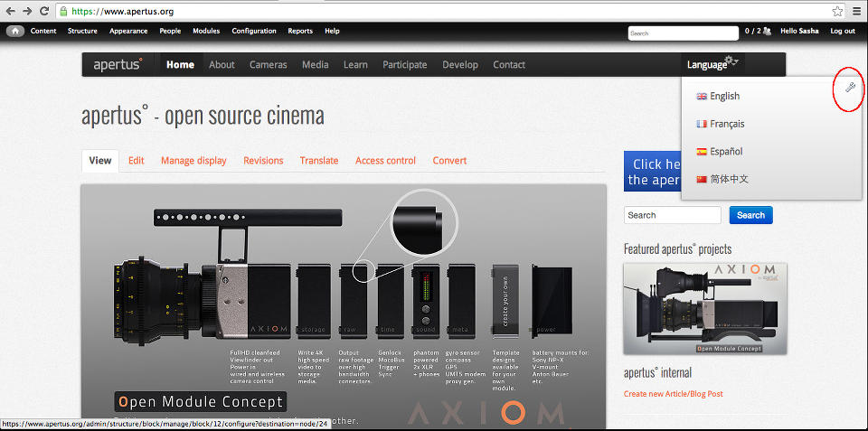Open the admin home icon in the toolbar
The image size is (868, 431).
[x=15, y=31]
